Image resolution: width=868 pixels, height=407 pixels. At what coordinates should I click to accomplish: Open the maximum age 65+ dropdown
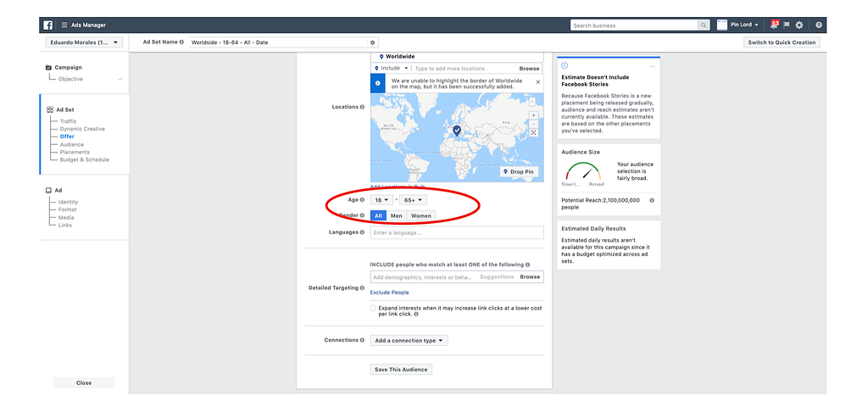click(414, 200)
